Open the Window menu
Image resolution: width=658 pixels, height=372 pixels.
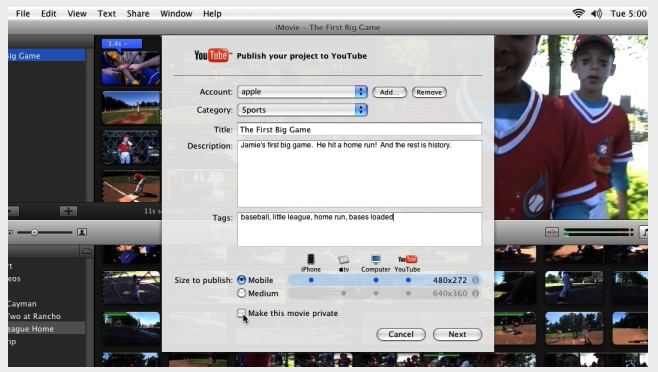click(x=176, y=13)
